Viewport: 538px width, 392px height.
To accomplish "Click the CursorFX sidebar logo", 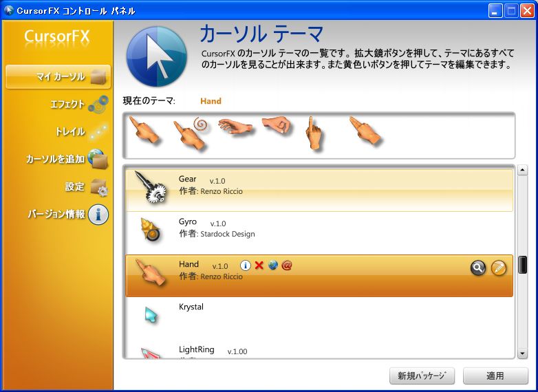I will pos(57,36).
